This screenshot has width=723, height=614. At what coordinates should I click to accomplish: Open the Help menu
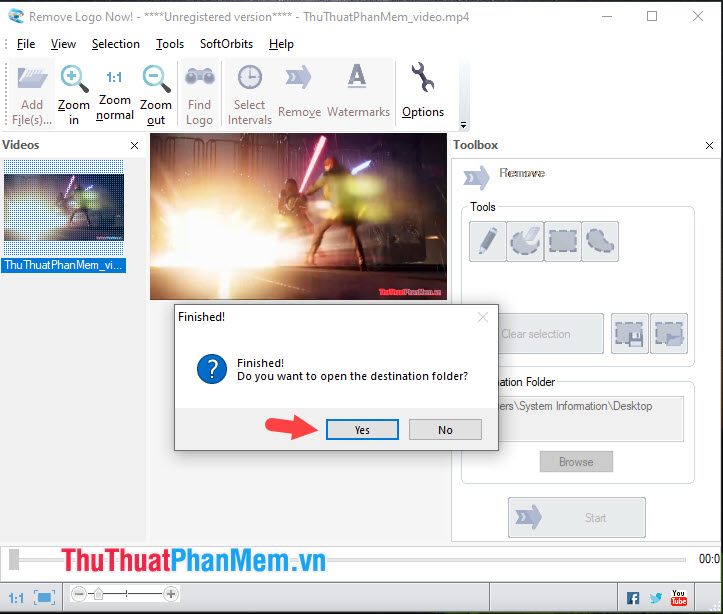[x=281, y=44]
